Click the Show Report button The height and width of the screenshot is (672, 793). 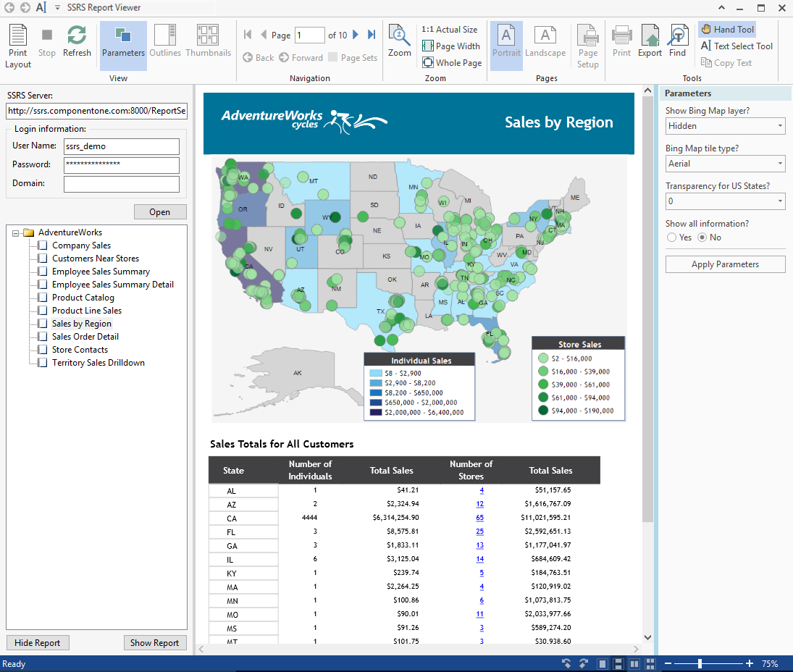click(x=154, y=643)
